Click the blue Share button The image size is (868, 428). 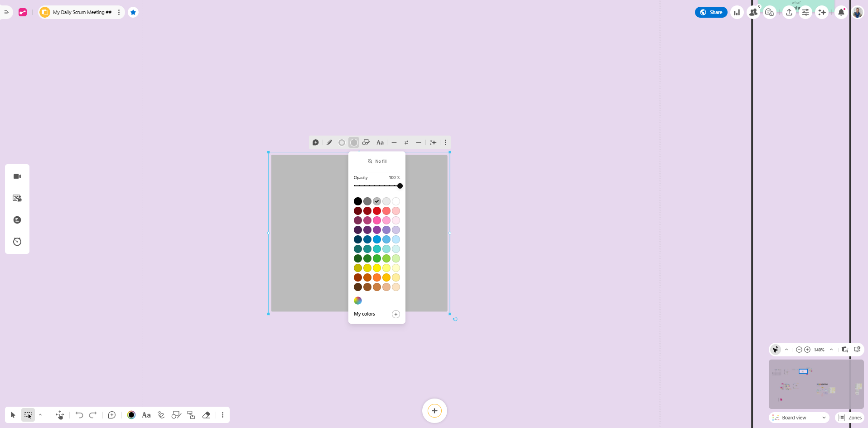pyautogui.click(x=711, y=12)
